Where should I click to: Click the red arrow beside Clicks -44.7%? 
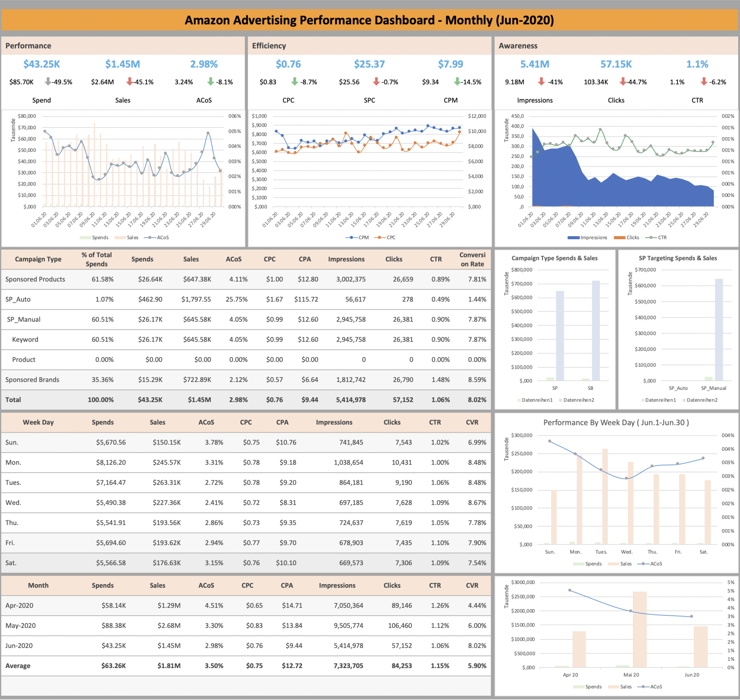623,82
